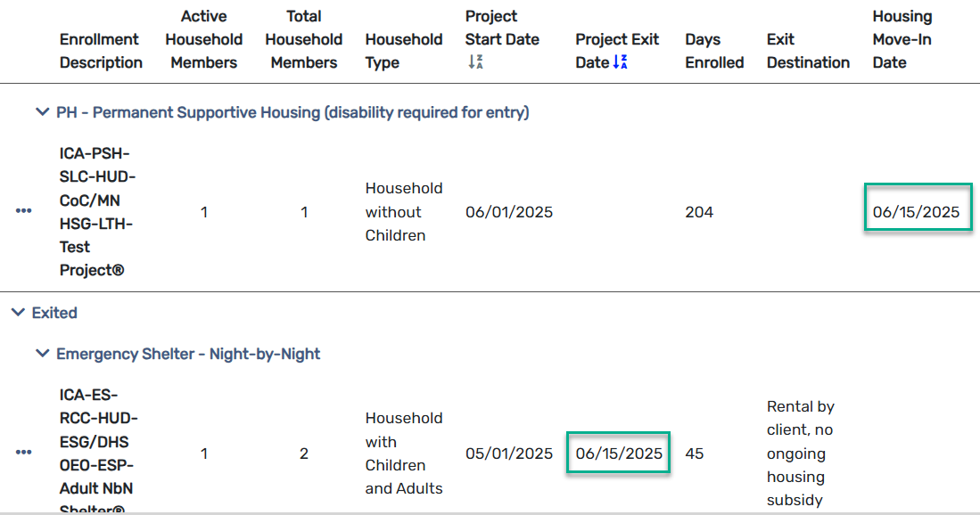
Task: Select the 06/15/2025 housing move-in date cell
Action: click(917, 212)
